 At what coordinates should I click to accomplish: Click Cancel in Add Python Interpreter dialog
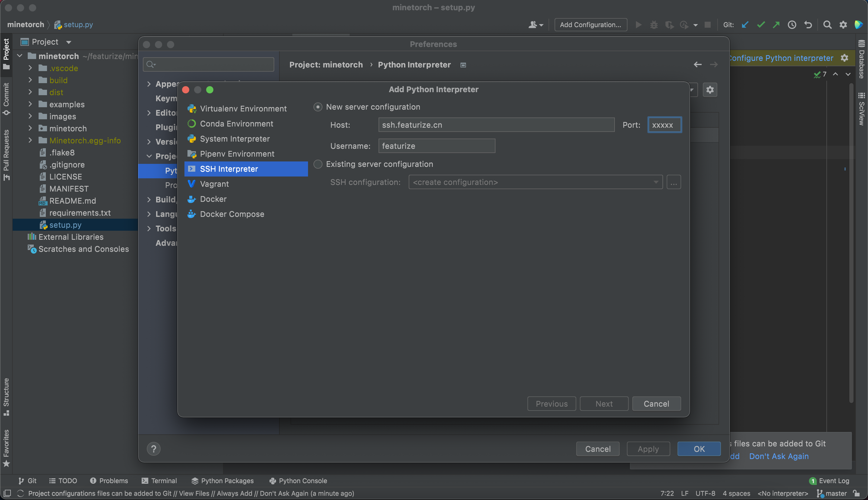click(x=656, y=404)
